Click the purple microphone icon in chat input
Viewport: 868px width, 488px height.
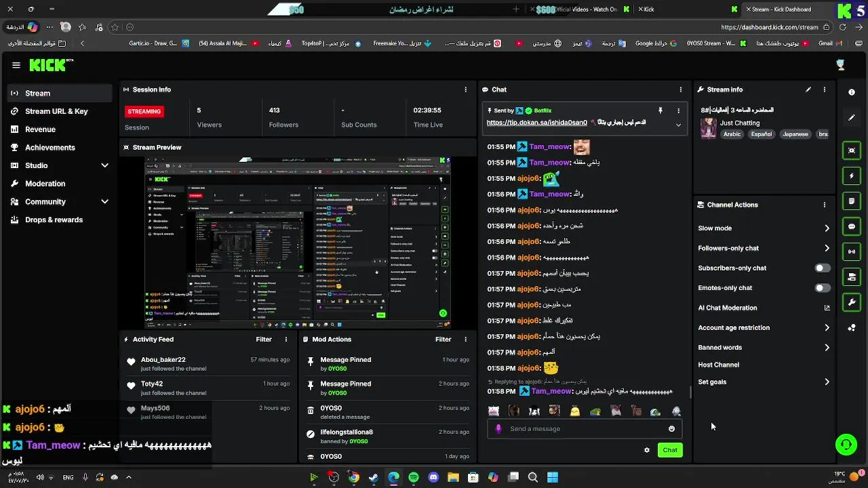pyautogui.click(x=498, y=428)
